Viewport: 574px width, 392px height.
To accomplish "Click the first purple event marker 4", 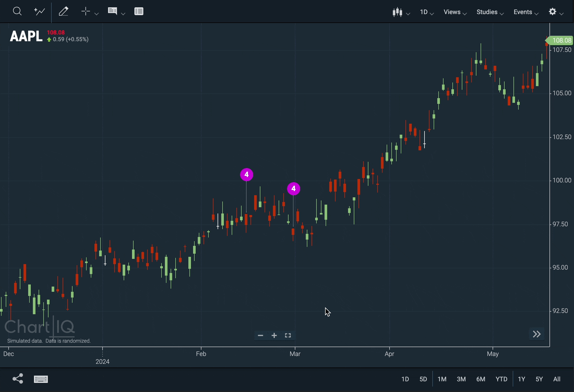I will (247, 175).
